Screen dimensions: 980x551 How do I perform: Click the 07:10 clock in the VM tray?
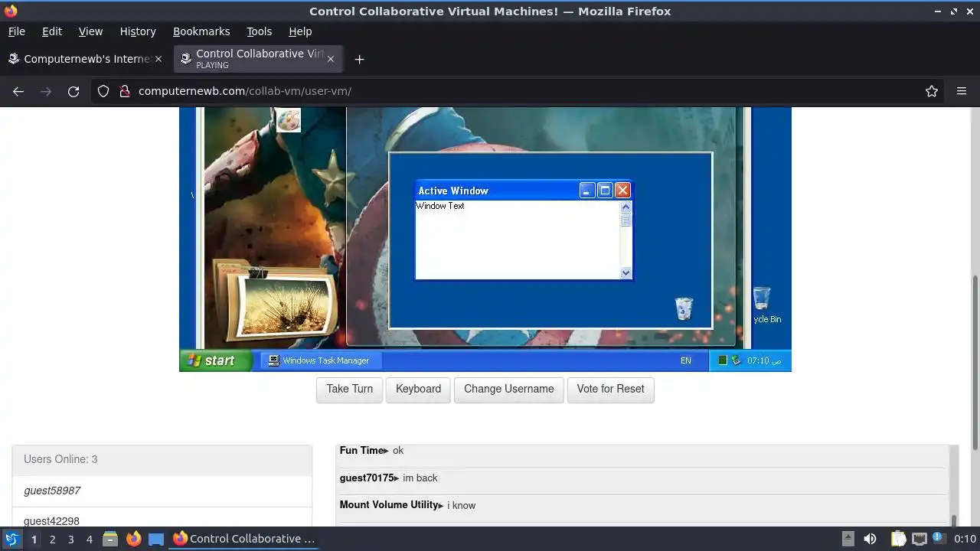pos(763,360)
